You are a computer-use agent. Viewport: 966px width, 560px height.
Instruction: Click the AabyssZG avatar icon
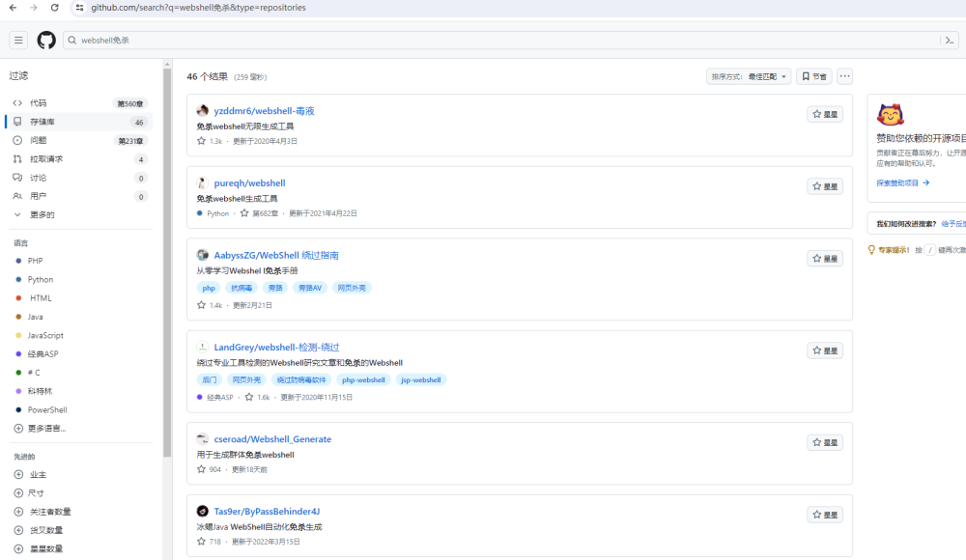(x=202, y=255)
